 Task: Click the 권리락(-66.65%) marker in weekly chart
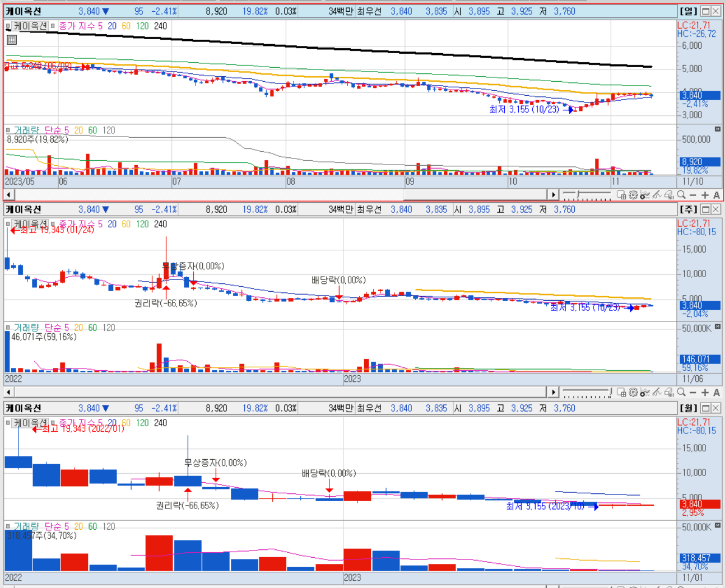pos(165,303)
